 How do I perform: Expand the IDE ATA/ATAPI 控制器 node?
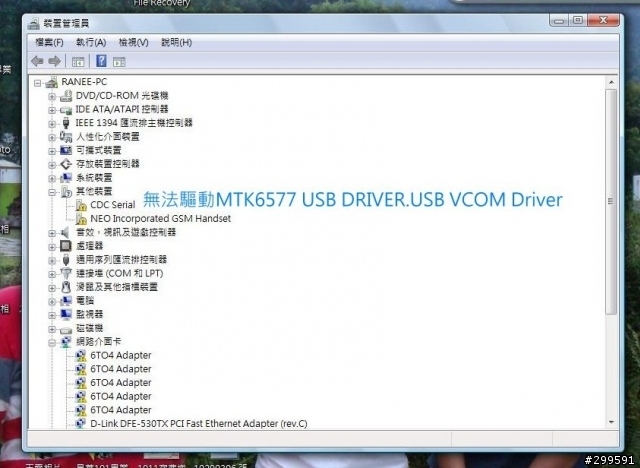coord(52,110)
